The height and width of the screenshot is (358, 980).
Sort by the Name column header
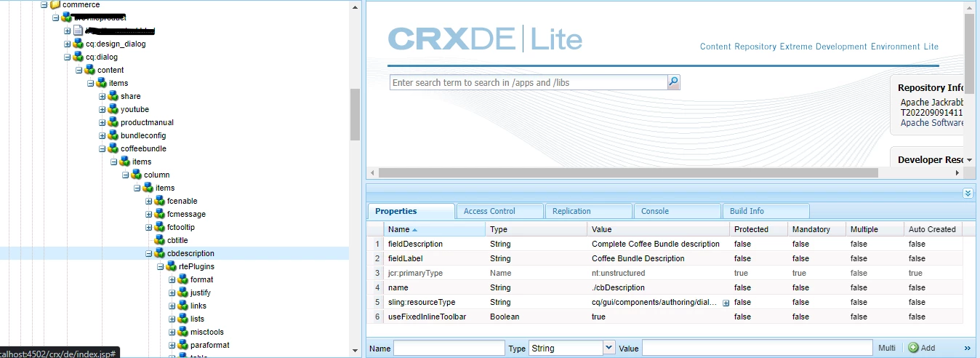[x=435, y=229]
